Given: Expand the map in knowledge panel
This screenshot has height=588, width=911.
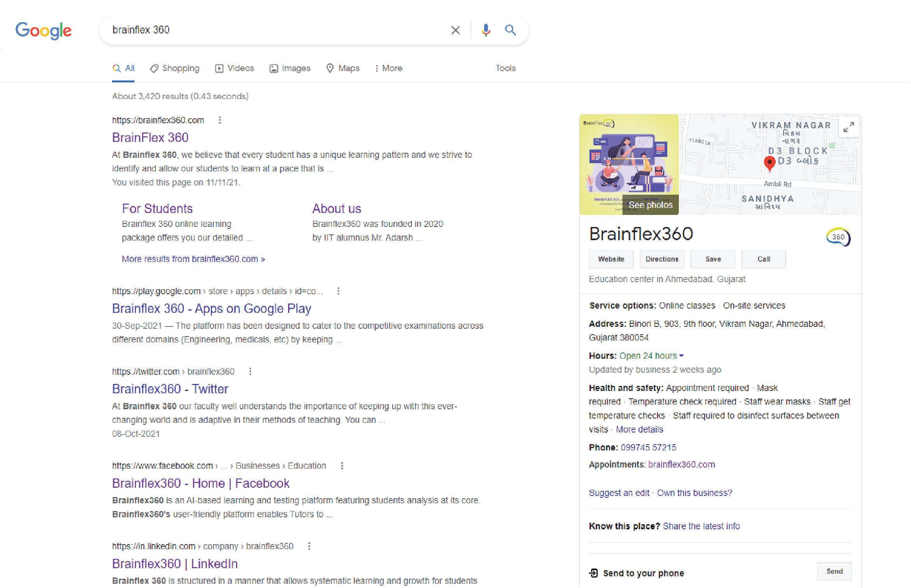Looking at the screenshot, I should tap(848, 127).
